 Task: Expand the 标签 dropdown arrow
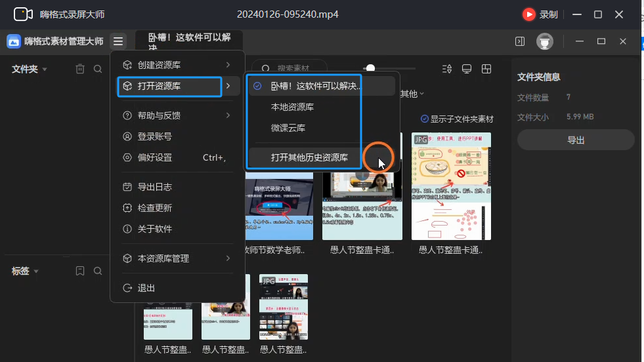click(36, 271)
